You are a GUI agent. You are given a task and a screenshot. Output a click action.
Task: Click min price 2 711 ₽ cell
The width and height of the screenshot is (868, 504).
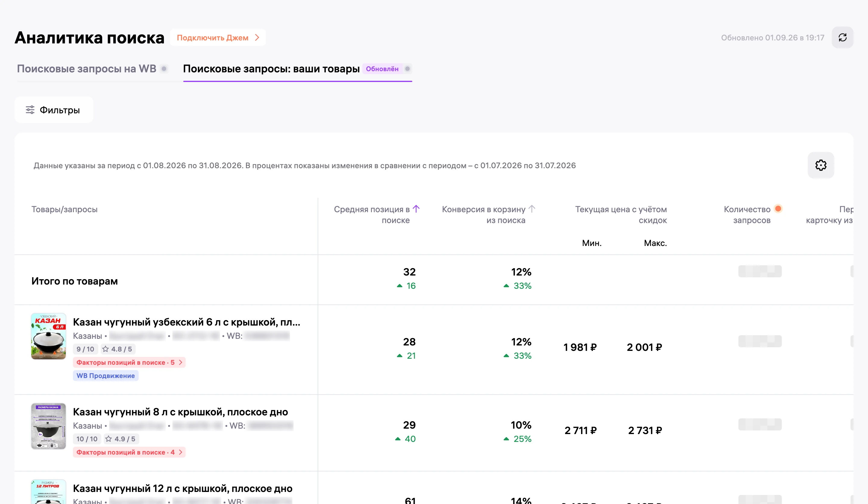tap(580, 431)
